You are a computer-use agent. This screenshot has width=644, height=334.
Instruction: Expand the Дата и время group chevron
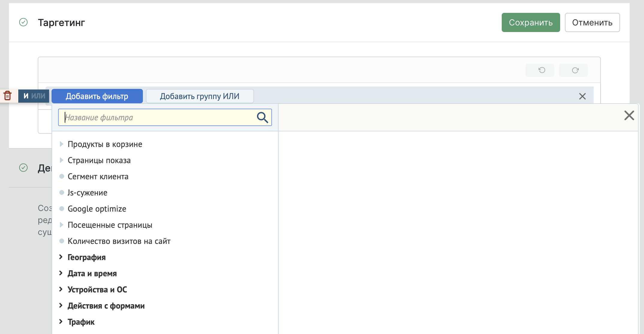pyautogui.click(x=61, y=273)
